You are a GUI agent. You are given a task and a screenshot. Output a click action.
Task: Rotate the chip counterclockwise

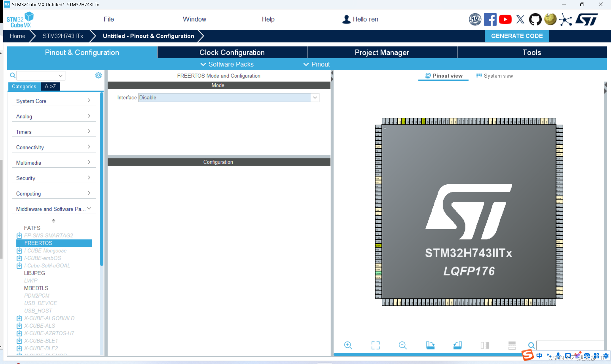457,345
